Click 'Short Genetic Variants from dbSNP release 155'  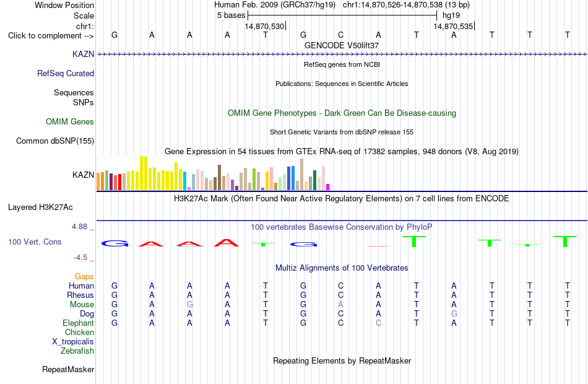pos(342,132)
